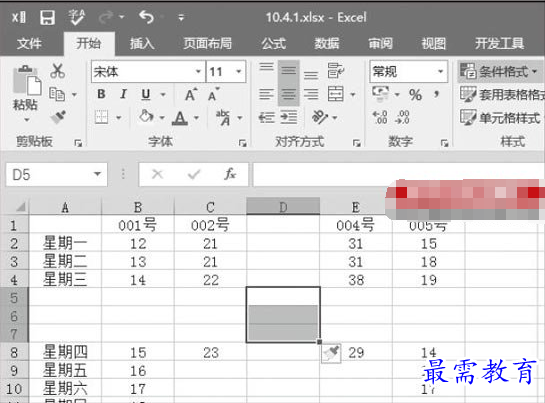Viewport: 545px width, 403px height.
Task: Click Merge and Center icon
Action: click(336, 94)
